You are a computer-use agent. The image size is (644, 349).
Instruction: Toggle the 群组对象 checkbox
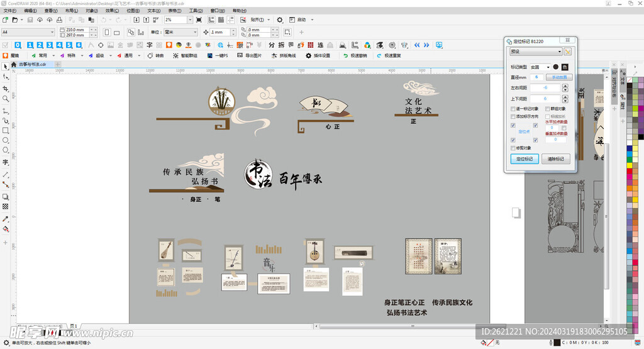[547, 109]
